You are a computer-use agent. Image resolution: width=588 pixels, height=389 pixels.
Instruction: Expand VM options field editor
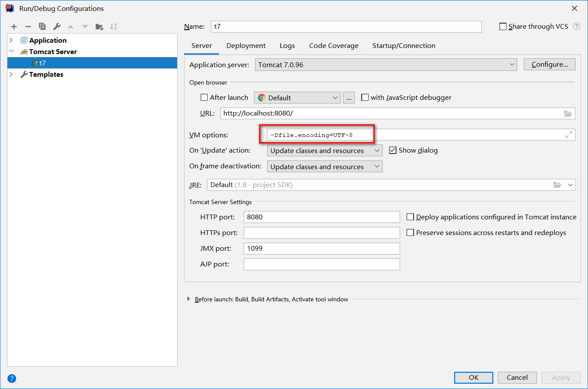pos(569,135)
